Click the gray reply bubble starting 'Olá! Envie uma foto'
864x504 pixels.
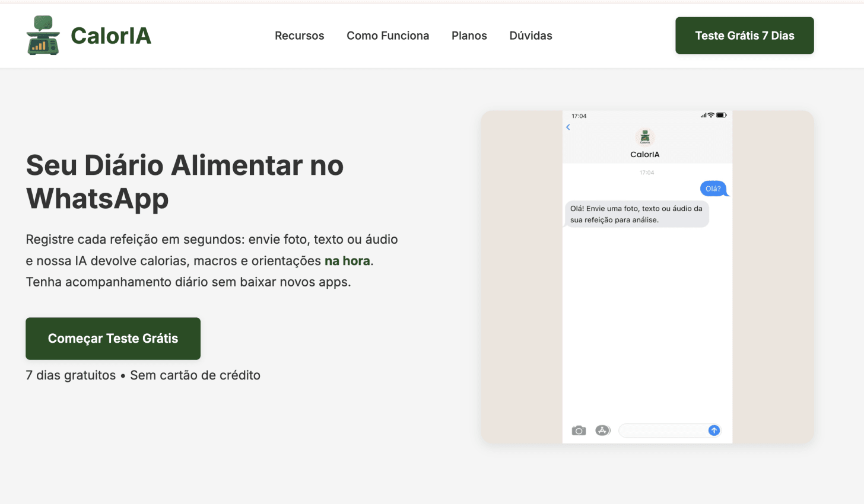tap(636, 214)
